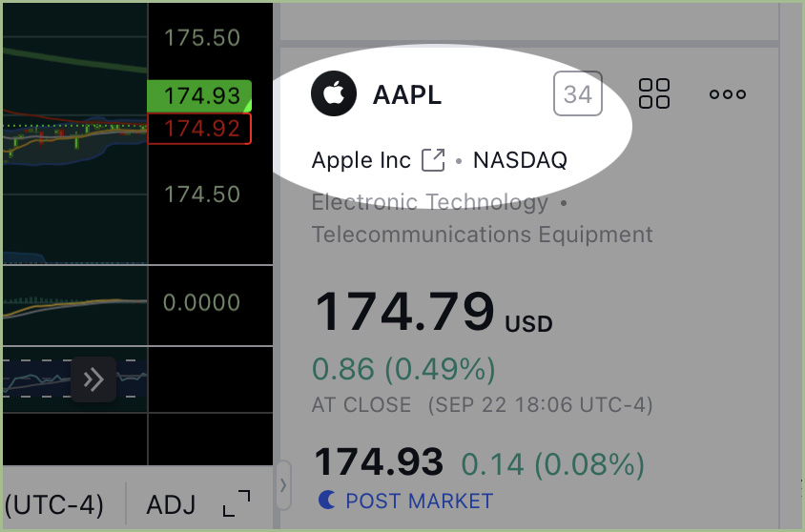This screenshot has height=532, width=805.
Task: Click the double-chevron scroll-to-latest button
Action: pyautogui.click(x=93, y=379)
